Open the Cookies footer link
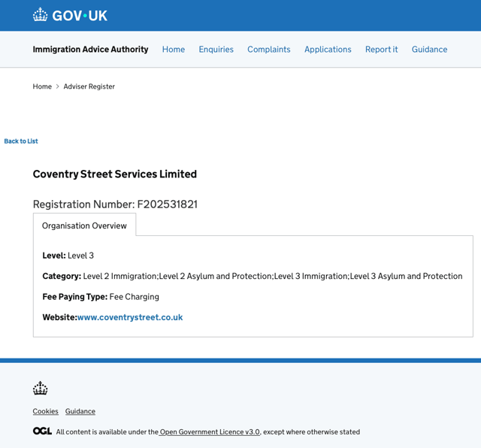This screenshot has width=481, height=448. click(x=45, y=411)
